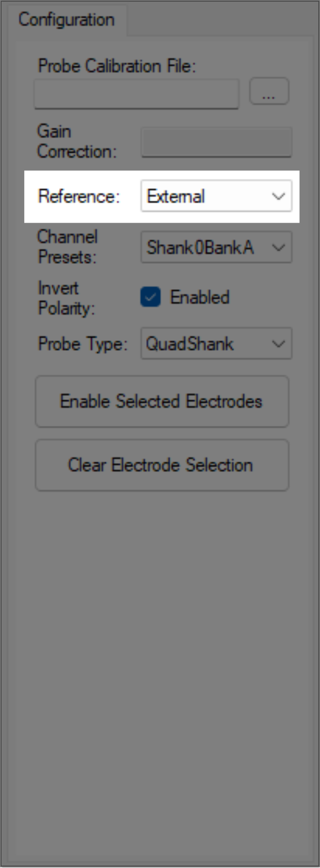Toggle the Invert Polarity checkbox

[150, 297]
